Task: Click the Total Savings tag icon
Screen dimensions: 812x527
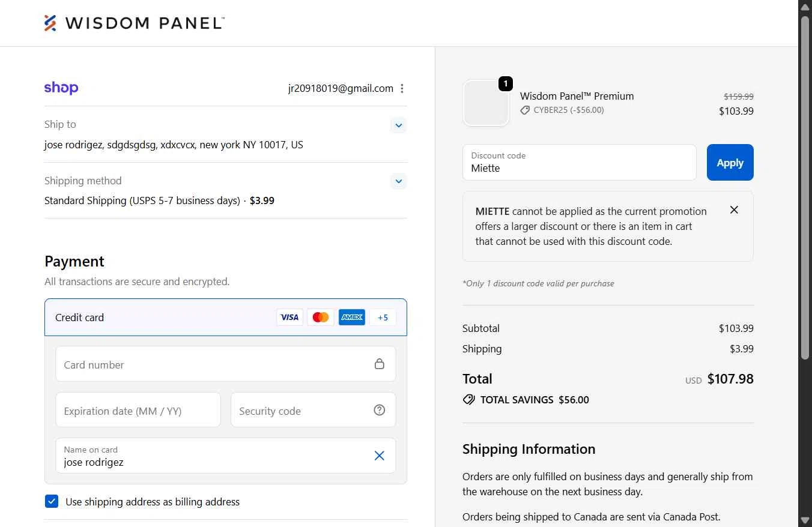Action: click(469, 400)
